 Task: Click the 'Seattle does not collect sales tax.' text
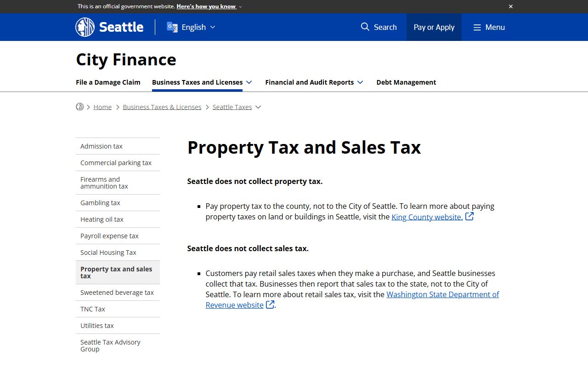tap(248, 248)
